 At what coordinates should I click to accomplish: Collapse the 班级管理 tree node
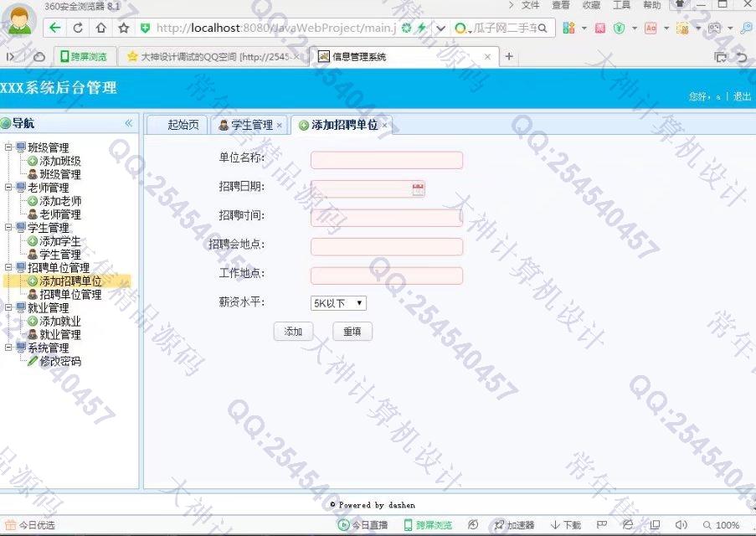coord(8,147)
